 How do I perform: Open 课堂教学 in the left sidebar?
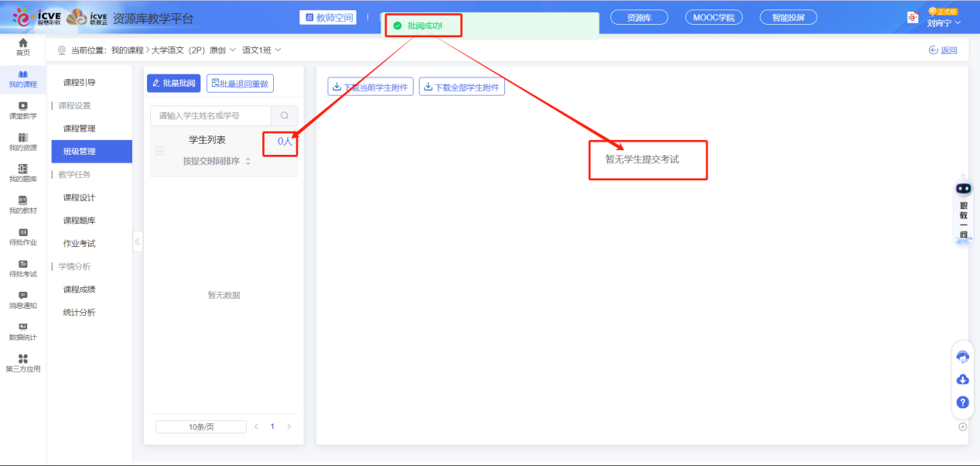[23, 110]
